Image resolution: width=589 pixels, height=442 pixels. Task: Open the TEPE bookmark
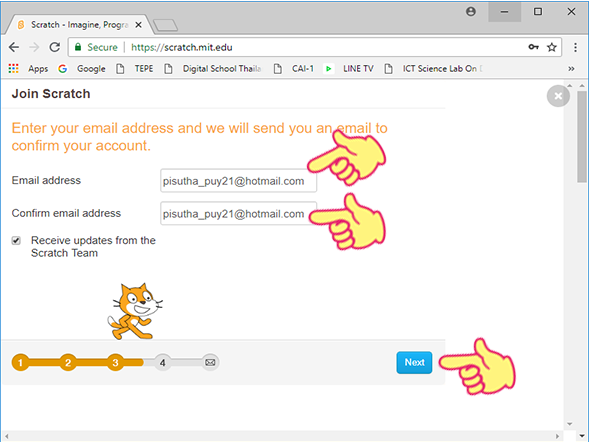tap(135, 68)
